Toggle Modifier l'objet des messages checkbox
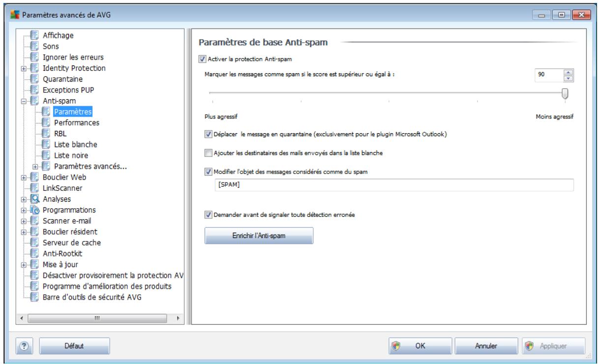599x364 pixels. click(208, 171)
